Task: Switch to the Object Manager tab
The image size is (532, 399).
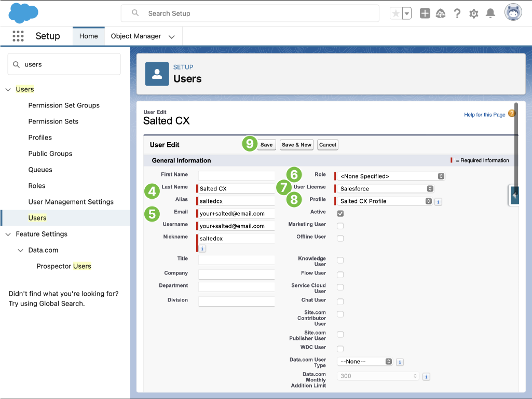Action: click(x=136, y=36)
